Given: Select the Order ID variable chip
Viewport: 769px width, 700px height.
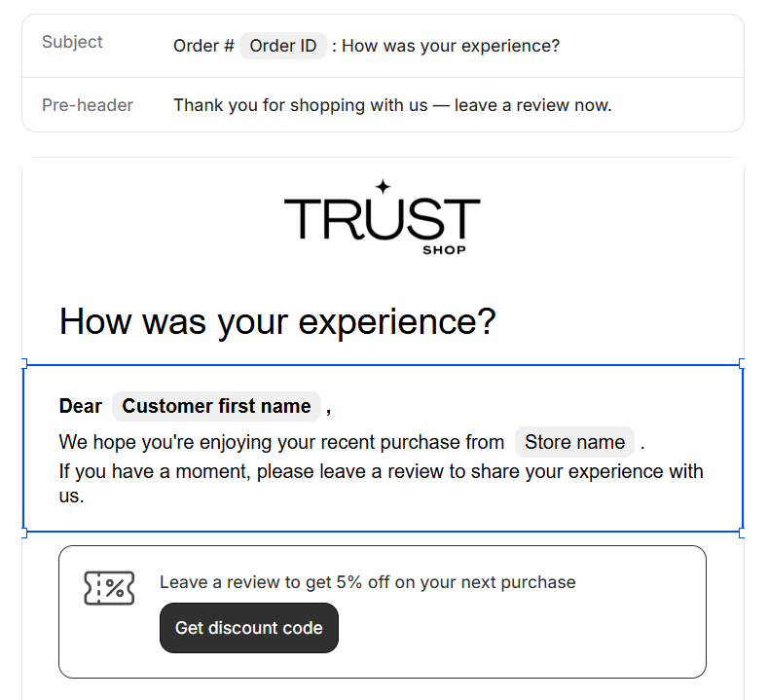Looking at the screenshot, I should coord(283,46).
